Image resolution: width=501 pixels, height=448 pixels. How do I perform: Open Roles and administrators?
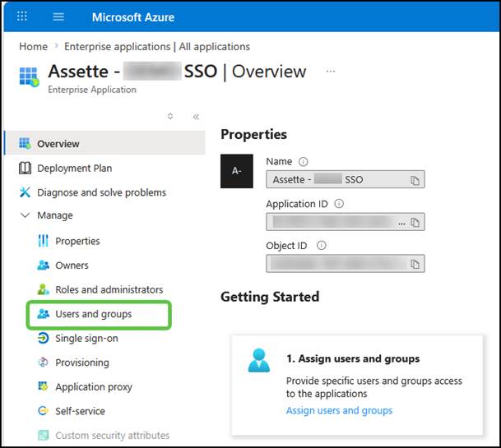pyautogui.click(x=109, y=289)
